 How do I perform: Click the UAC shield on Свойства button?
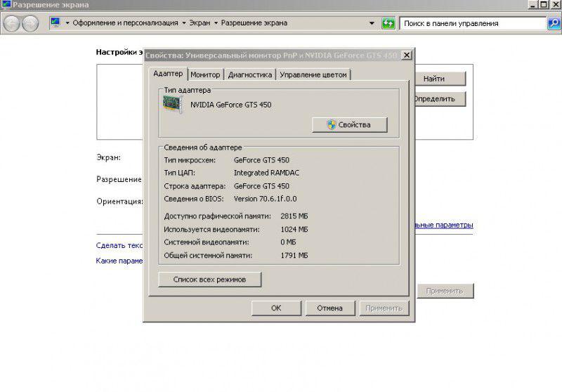(331, 124)
